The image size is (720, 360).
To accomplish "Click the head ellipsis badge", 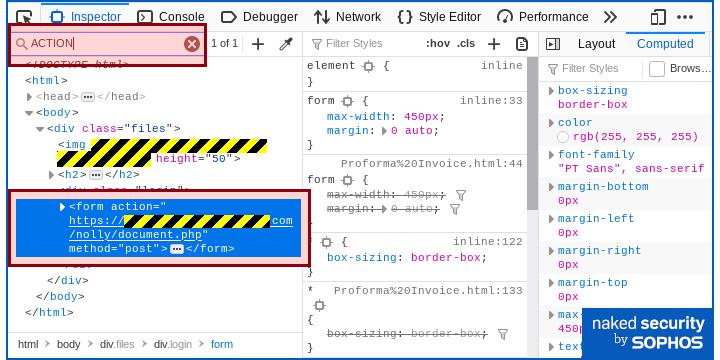I will [88, 97].
